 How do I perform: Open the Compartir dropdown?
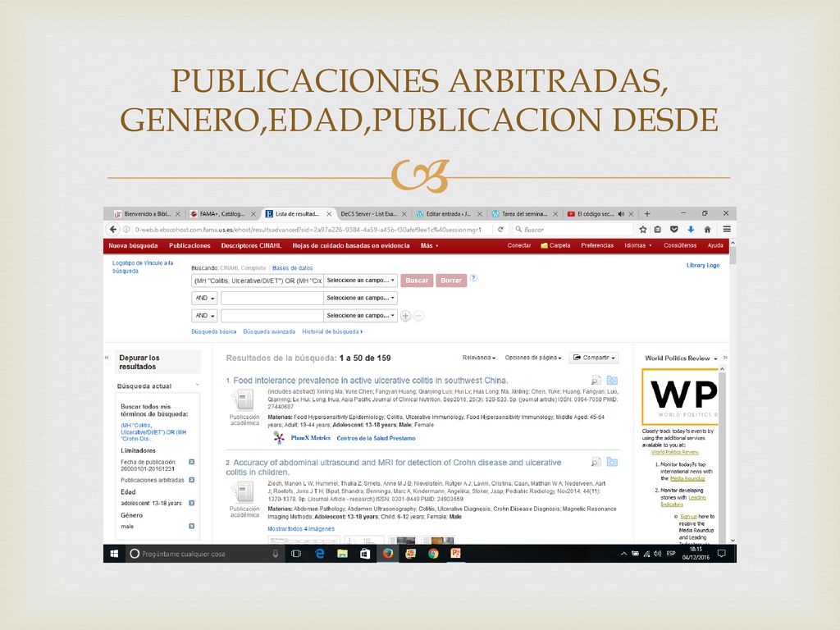point(594,358)
